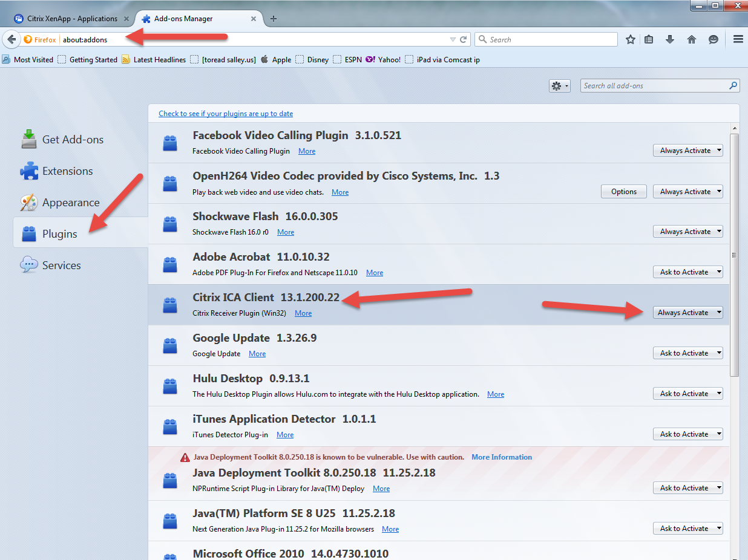The image size is (748, 560).
Task: Close the Citrix XenApp tab
Action: pyautogui.click(x=126, y=19)
